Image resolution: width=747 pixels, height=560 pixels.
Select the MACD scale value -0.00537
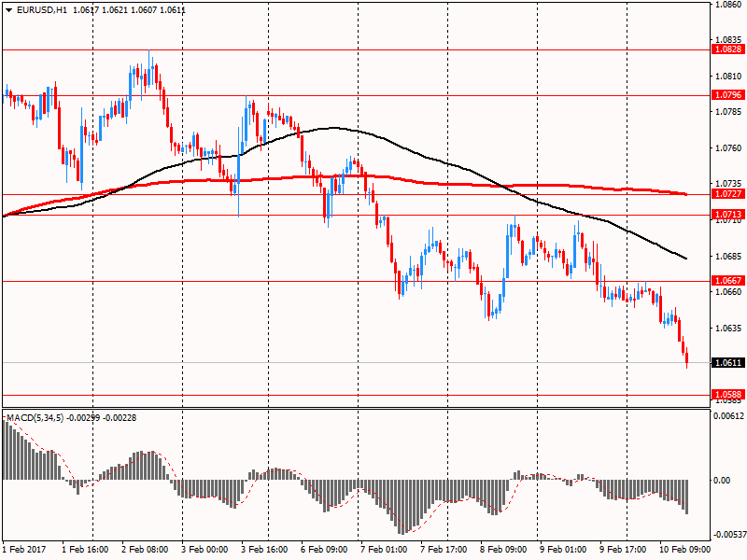pos(728,534)
